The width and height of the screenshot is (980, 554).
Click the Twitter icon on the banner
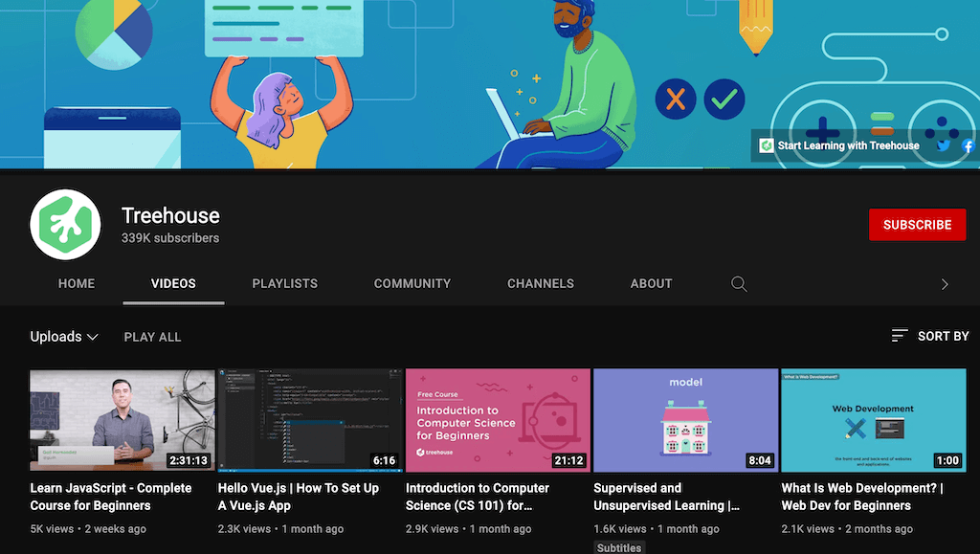coord(944,145)
